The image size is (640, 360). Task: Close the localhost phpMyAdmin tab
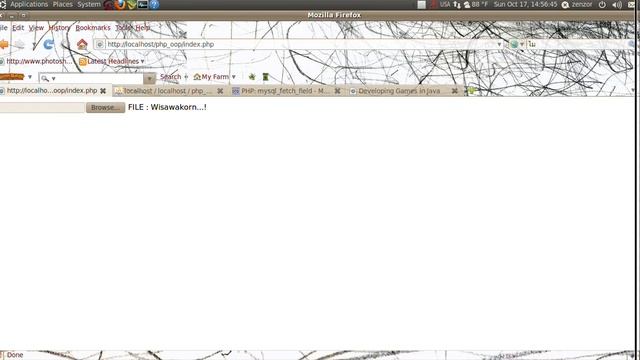220,91
